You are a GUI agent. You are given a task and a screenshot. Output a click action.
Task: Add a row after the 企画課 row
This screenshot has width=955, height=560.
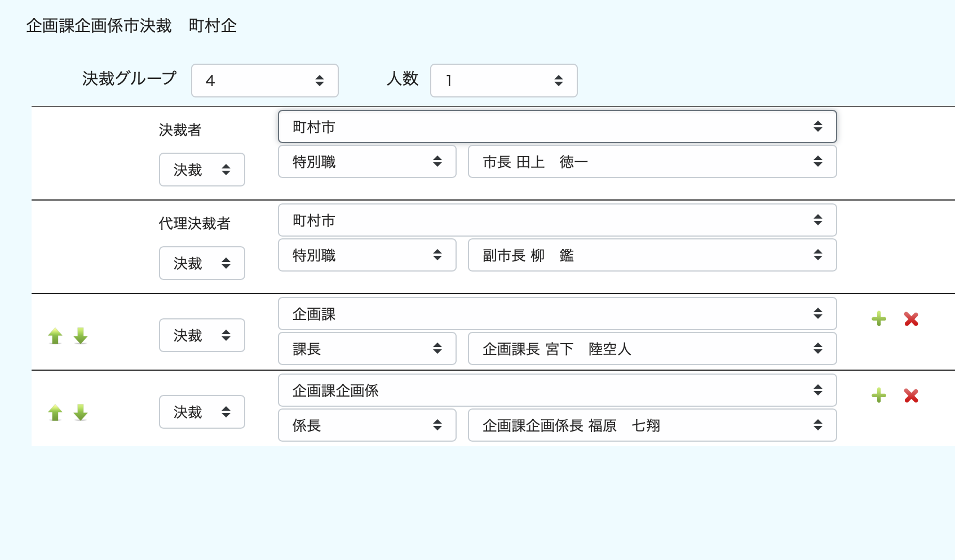[879, 319]
